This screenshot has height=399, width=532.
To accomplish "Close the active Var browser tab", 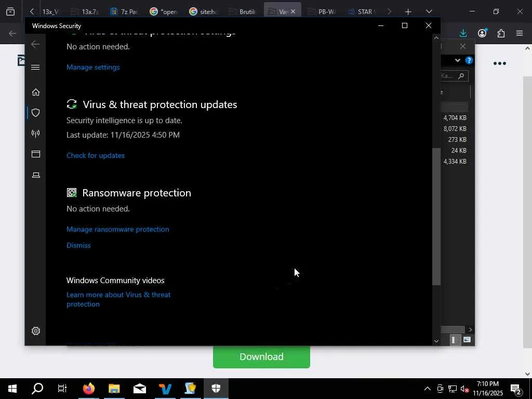I will 293,11.
